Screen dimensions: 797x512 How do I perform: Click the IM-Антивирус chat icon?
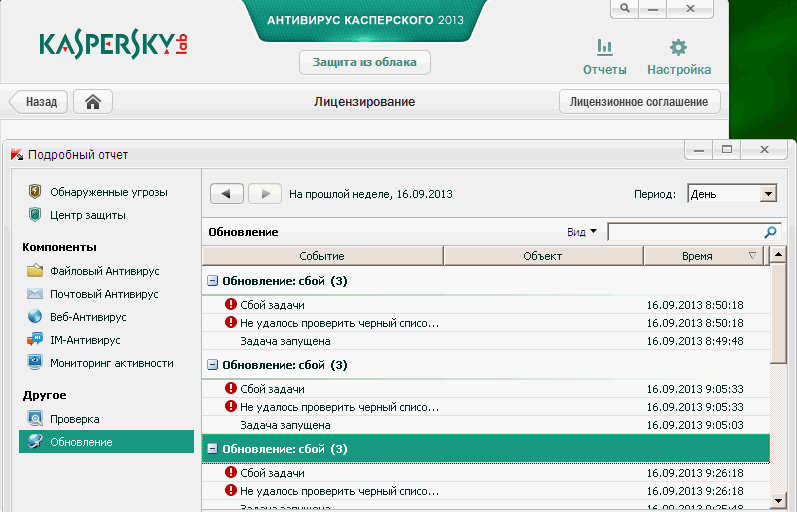35,340
